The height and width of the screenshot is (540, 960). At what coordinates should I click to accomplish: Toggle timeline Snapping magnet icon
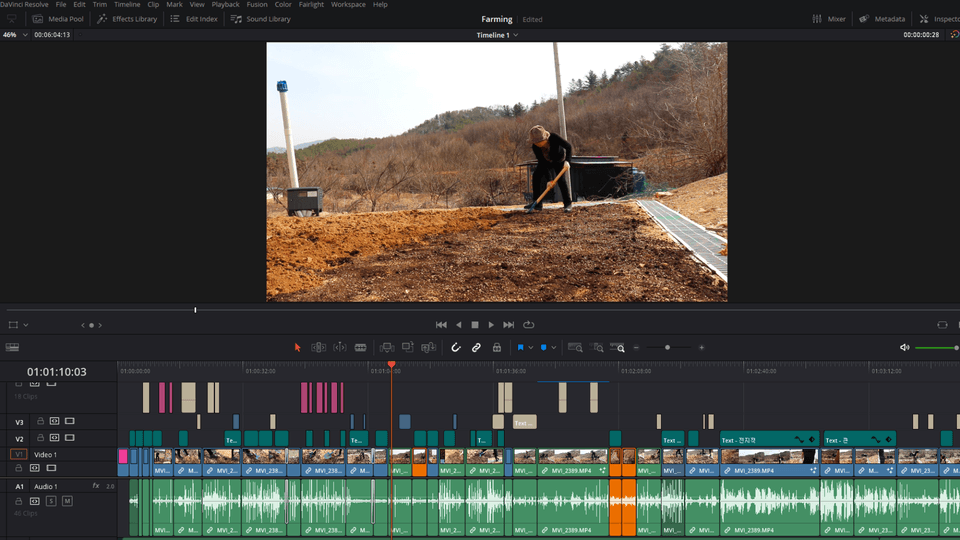[456, 347]
